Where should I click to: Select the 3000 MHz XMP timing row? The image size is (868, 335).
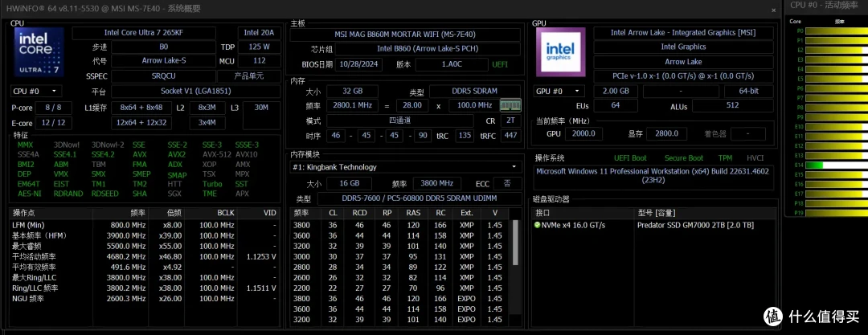pyautogui.click(x=400, y=256)
